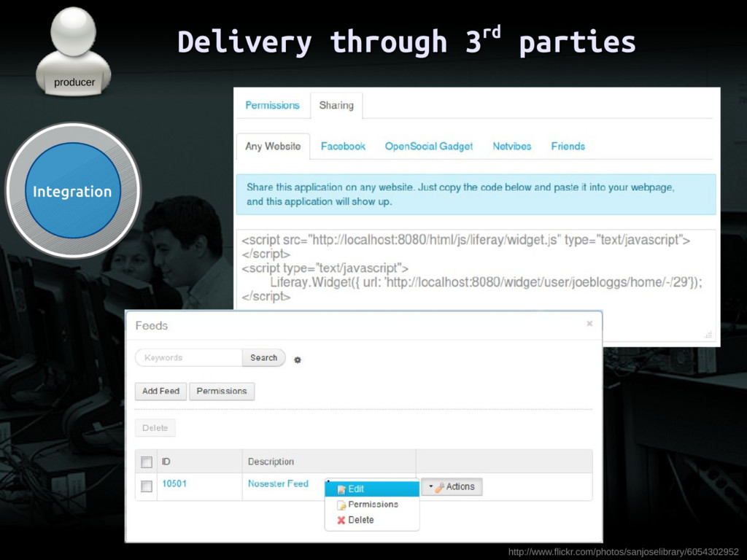Screen dimensions: 747x560
Task: Click the Feeds dialog title
Action: 152,326
